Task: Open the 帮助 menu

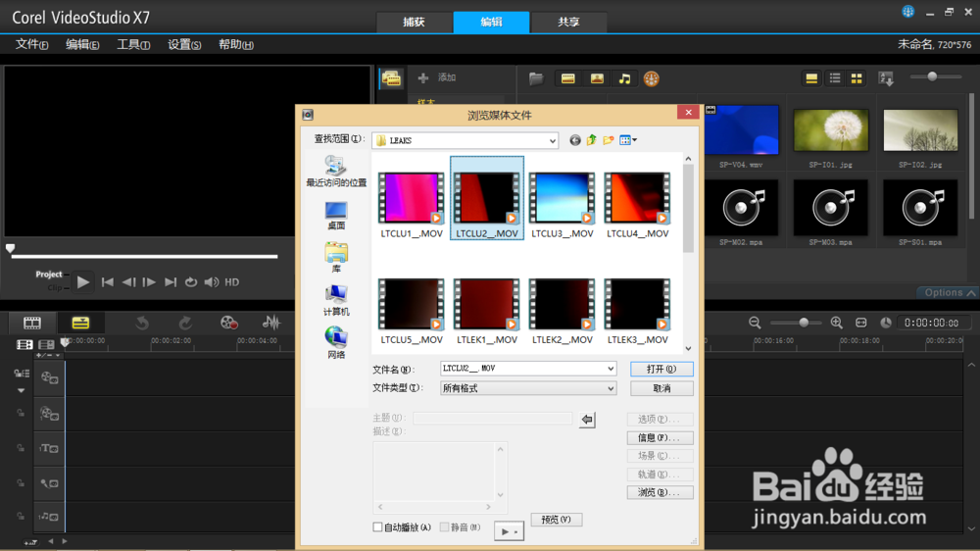Action: (x=235, y=44)
